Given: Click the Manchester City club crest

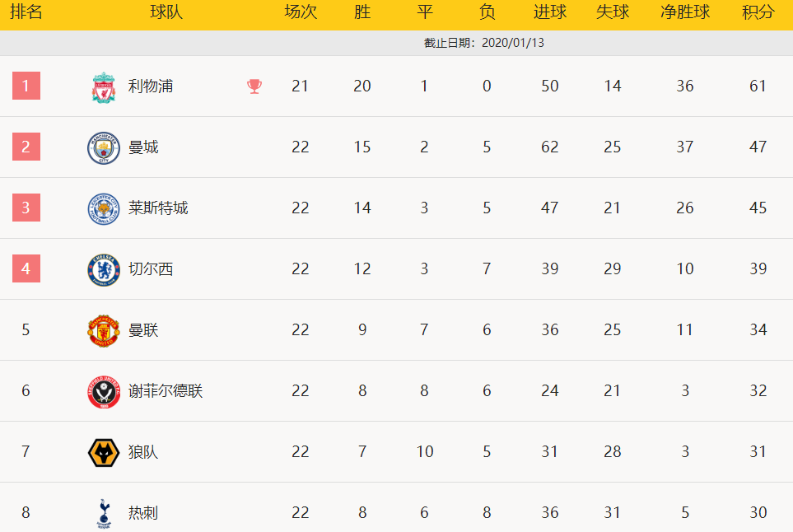Looking at the screenshot, I should [104, 147].
